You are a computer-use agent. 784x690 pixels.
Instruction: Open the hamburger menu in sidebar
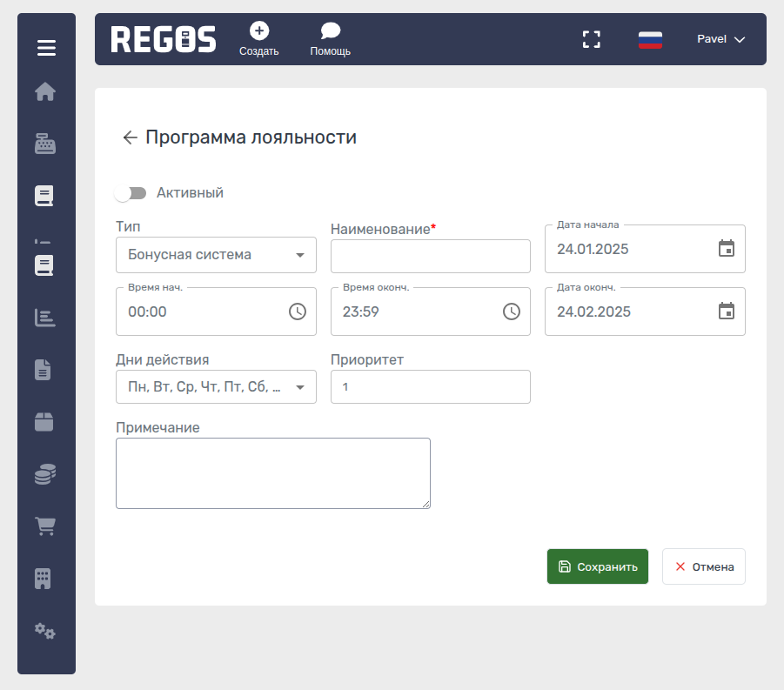[x=46, y=48]
